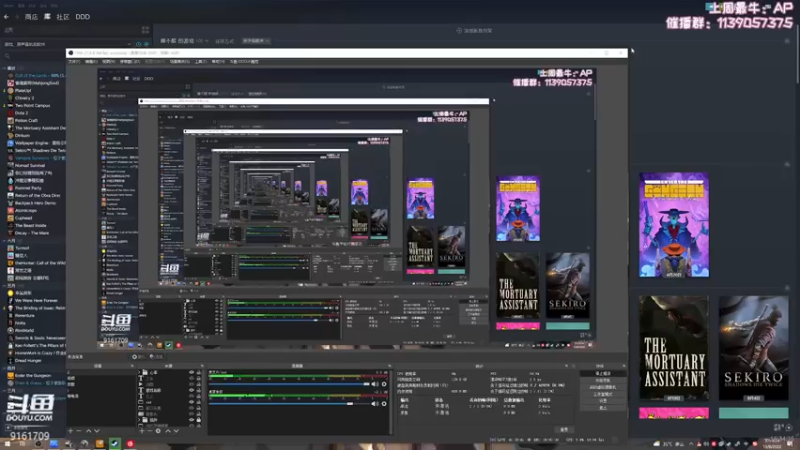The image size is (800, 450).
Task: Click the top button in OBS Controls dock
Action: pyautogui.click(x=603, y=373)
